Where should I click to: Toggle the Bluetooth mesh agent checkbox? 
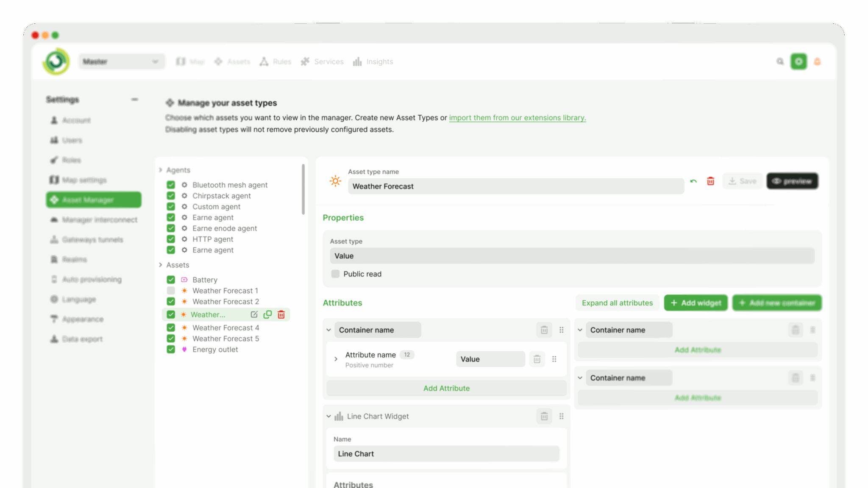[171, 185]
